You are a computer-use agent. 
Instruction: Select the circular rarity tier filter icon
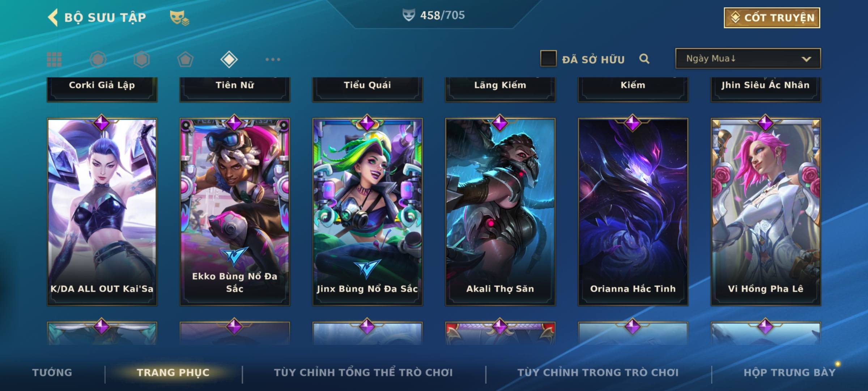click(98, 59)
